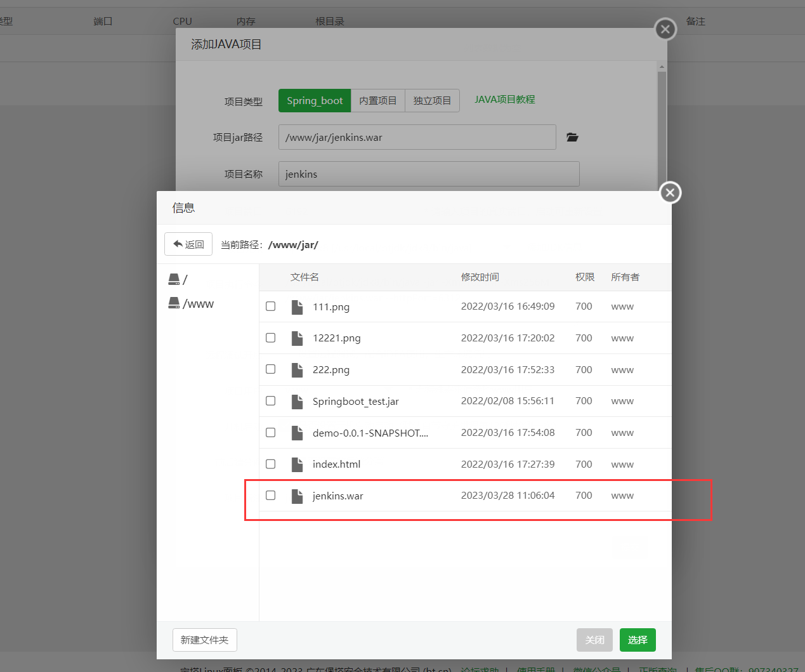Click the file icon next to jenkins.war
The width and height of the screenshot is (805, 672).
(297, 495)
